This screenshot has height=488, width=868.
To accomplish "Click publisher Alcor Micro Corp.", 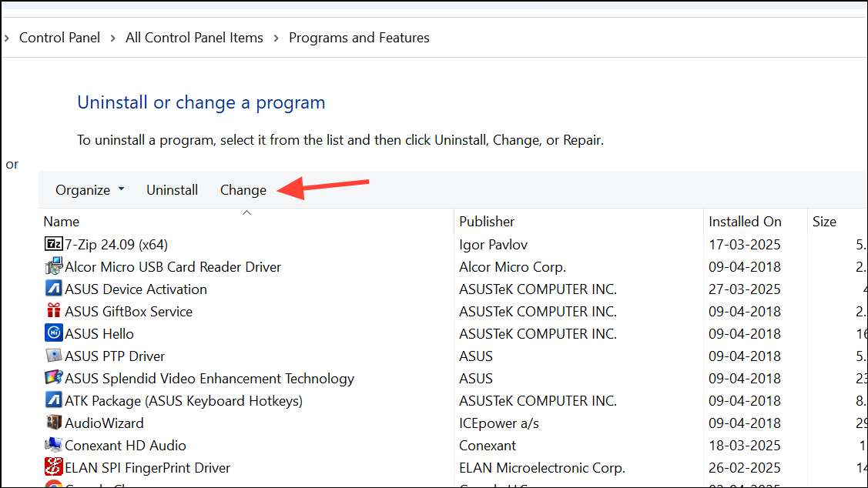I will [x=513, y=266].
